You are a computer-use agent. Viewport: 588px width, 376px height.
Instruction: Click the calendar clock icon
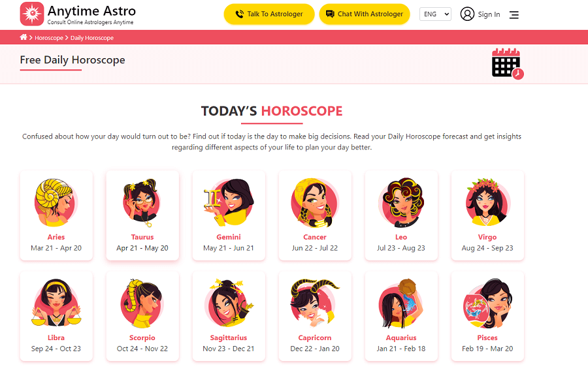click(x=508, y=64)
